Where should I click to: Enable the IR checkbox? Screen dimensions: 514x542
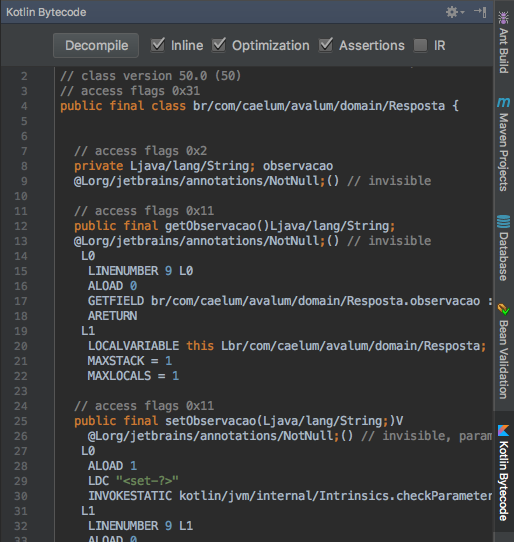coord(420,45)
